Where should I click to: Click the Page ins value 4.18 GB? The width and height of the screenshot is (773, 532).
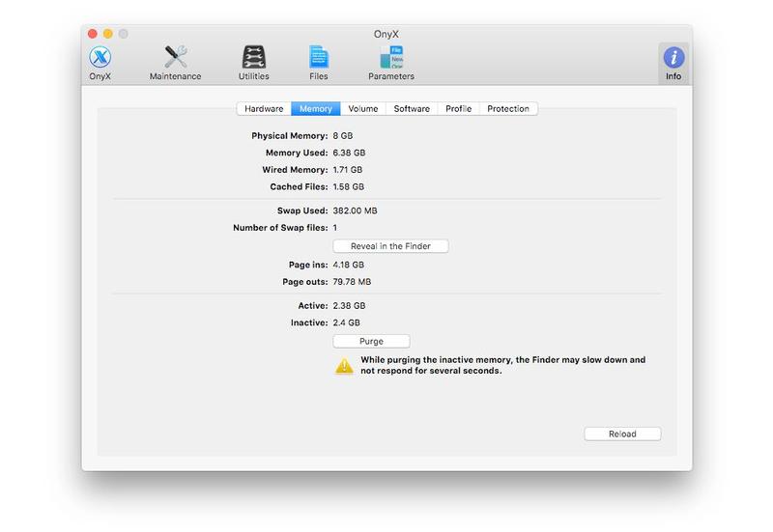click(x=349, y=265)
